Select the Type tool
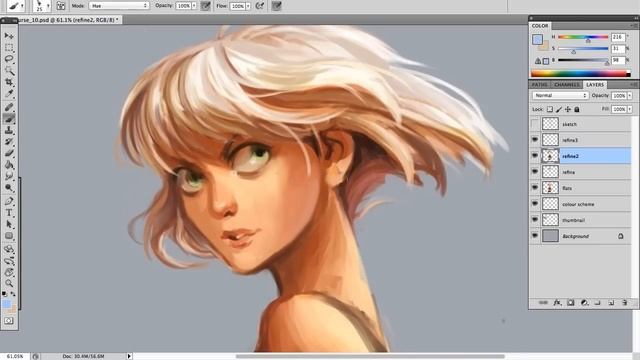 tap(9, 213)
